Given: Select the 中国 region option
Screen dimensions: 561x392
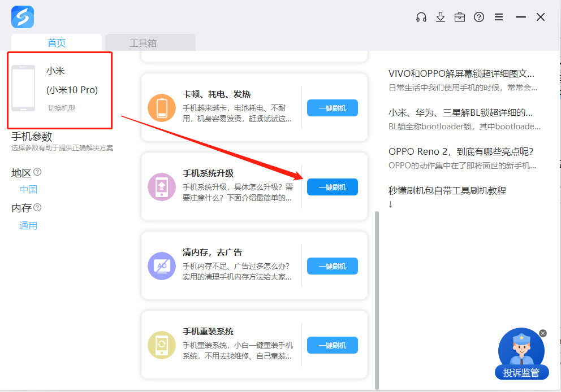Looking at the screenshot, I should pos(28,189).
